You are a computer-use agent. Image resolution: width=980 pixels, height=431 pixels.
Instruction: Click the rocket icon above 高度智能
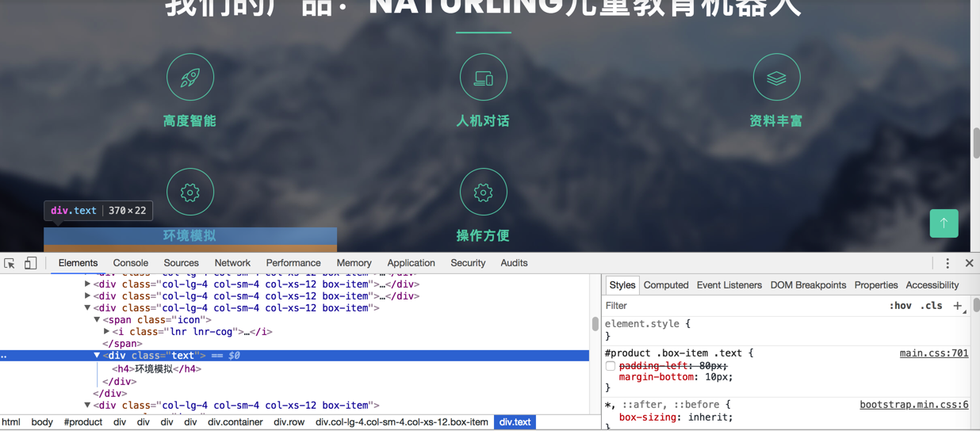(x=190, y=78)
